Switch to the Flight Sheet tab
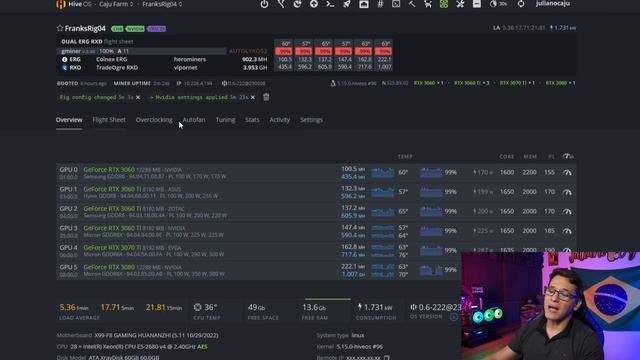 click(109, 120)
